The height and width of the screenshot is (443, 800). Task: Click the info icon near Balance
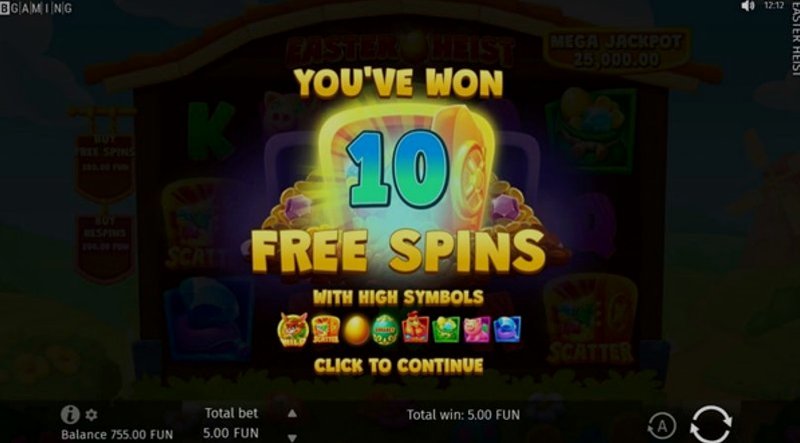[x=70, y=414]
